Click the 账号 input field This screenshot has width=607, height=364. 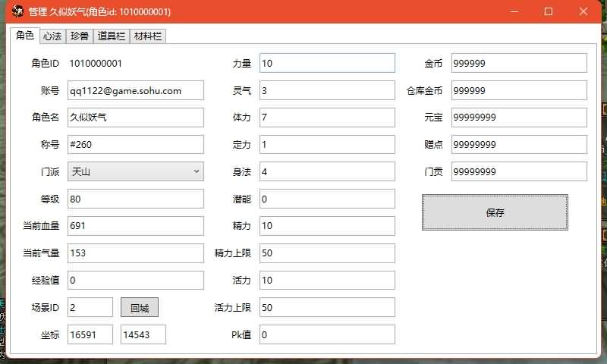[x=136, y=90]
